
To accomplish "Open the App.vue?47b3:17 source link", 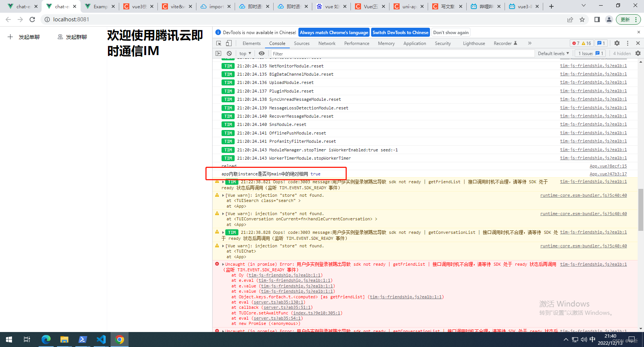I will tap(608, 174).
